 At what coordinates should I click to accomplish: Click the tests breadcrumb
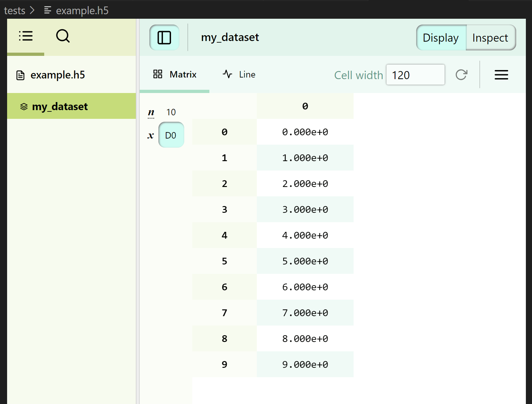pyautogui.click(x=15, y=11)
